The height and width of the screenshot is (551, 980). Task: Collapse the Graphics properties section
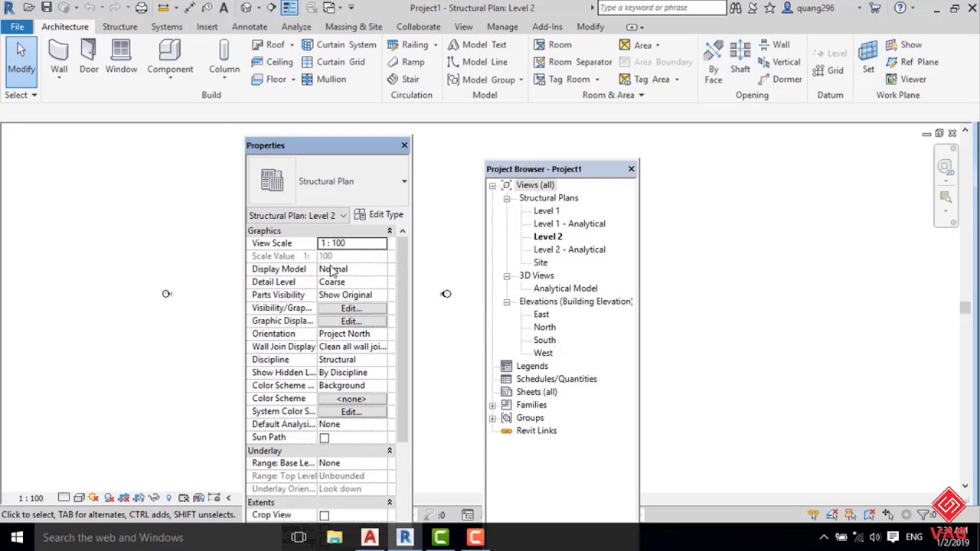pyautogui.click(x=389, y=230)
